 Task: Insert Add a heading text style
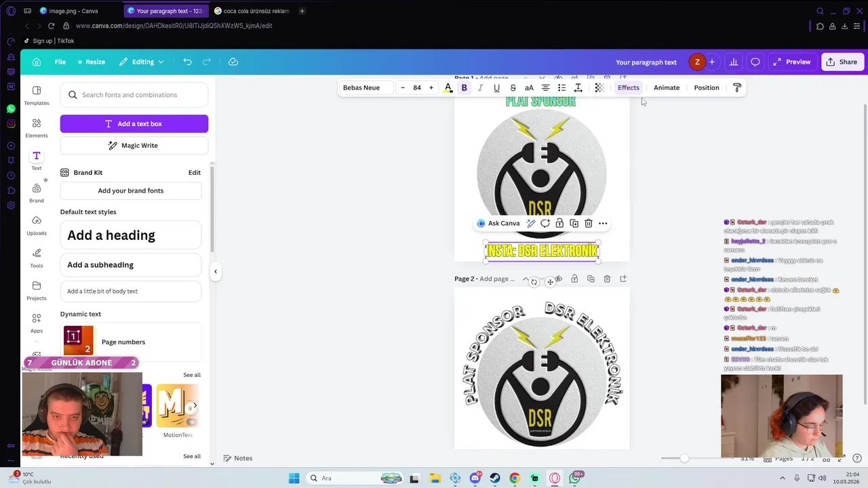[x=131, y=235]
